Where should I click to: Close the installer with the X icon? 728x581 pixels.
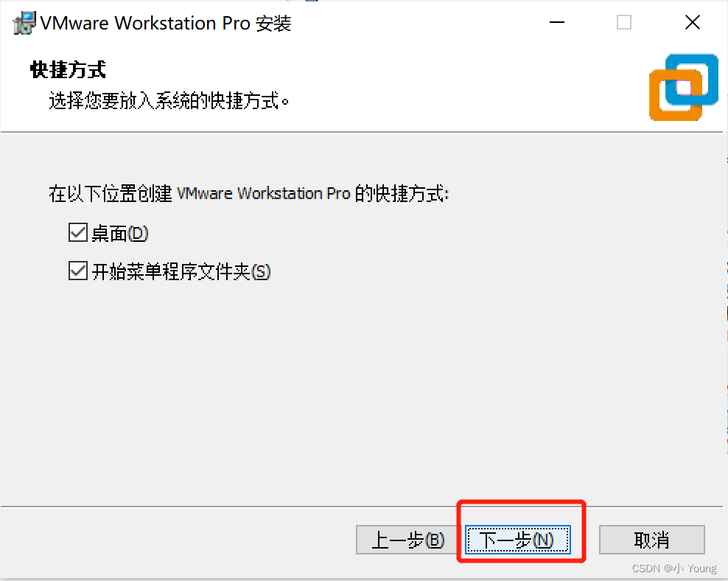point(692,22)
